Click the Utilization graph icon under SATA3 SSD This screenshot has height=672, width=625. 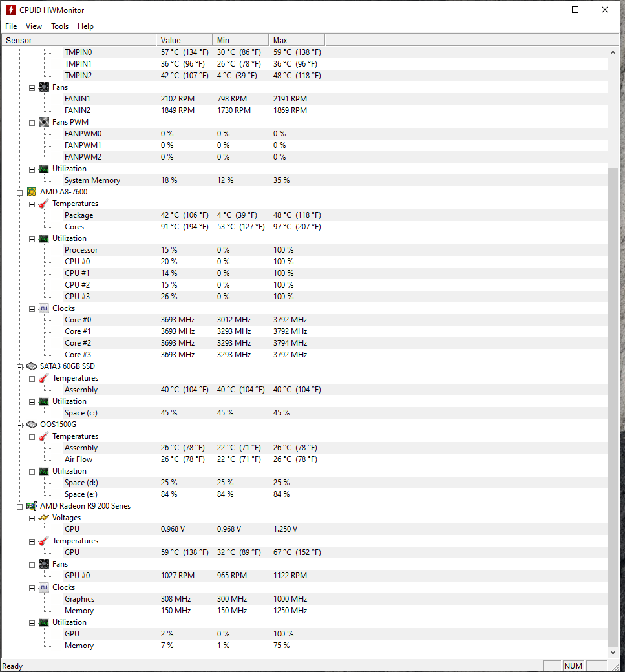tap(44, 401)
